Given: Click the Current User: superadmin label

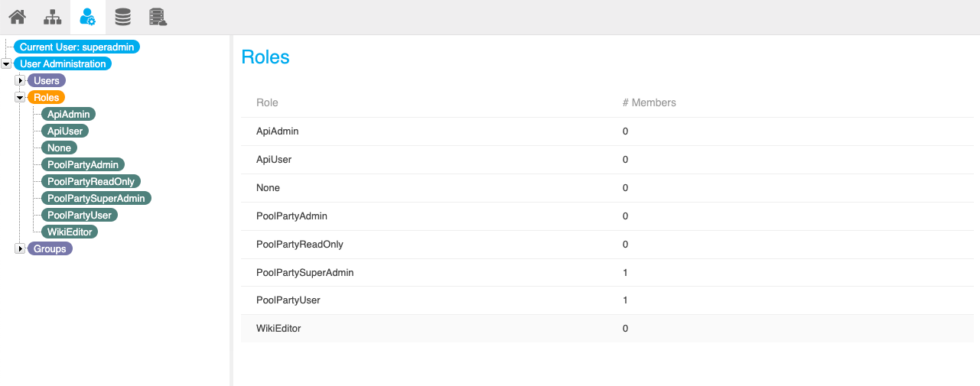Looking at the screenshot, I should coord(78,47).
